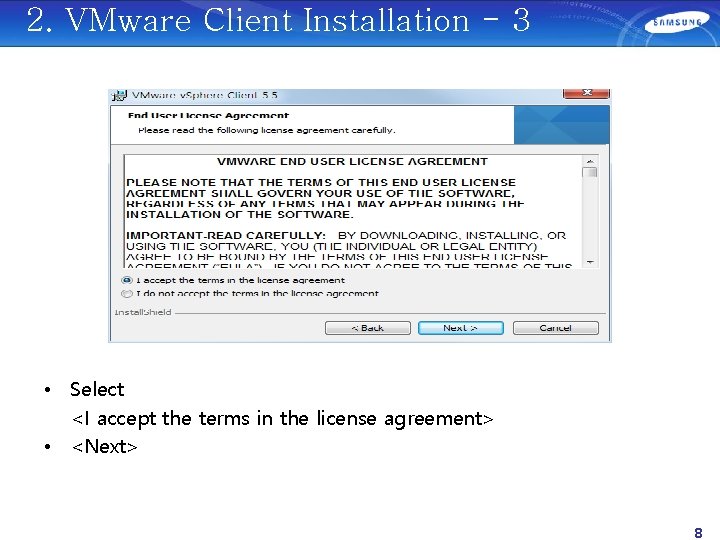
Task: Click the <Next> bullet text on the slide
Action: click(x=104, y=446)
